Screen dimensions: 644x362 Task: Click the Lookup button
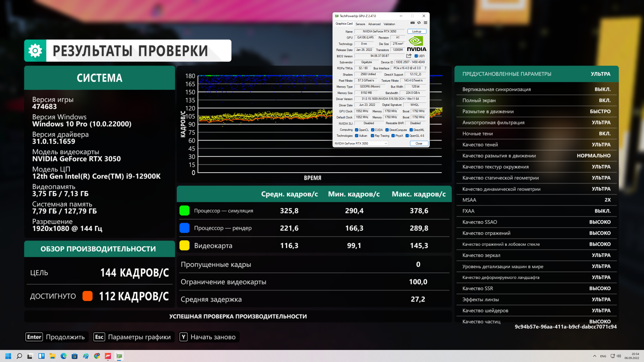[417, 31]
